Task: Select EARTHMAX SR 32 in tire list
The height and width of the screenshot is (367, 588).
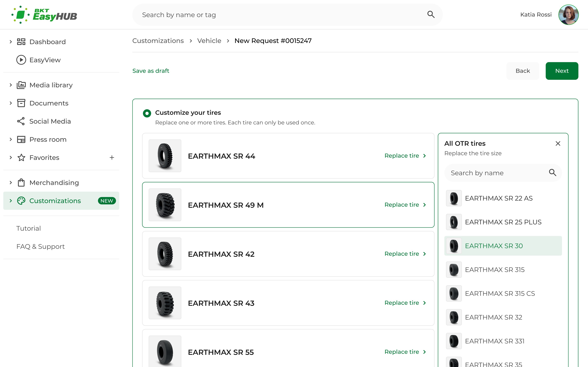Action: pyautogui.click(x=503, y=317)
